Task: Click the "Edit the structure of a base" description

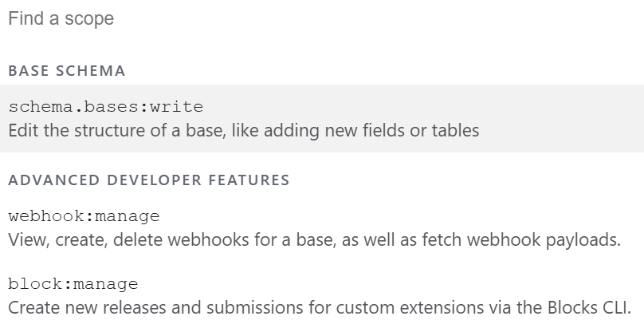Action: click(x=244, y=130)
